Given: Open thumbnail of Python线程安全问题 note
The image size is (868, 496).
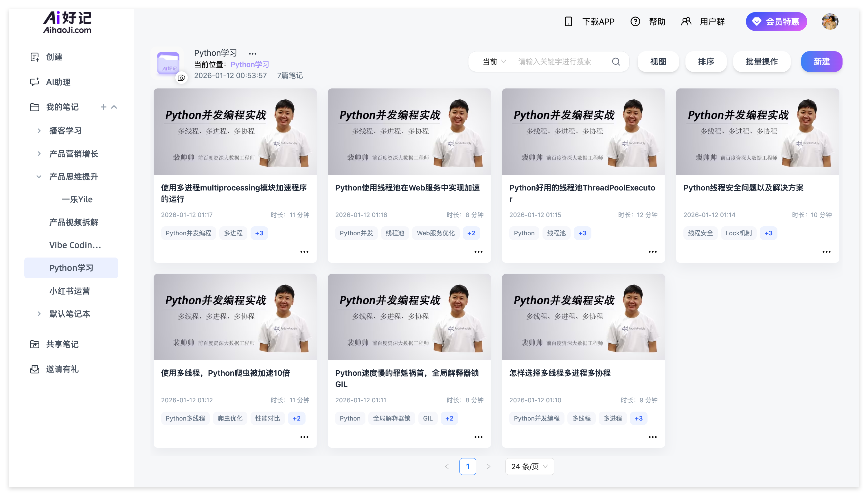Looking at the screenshot, I should 757,132.
